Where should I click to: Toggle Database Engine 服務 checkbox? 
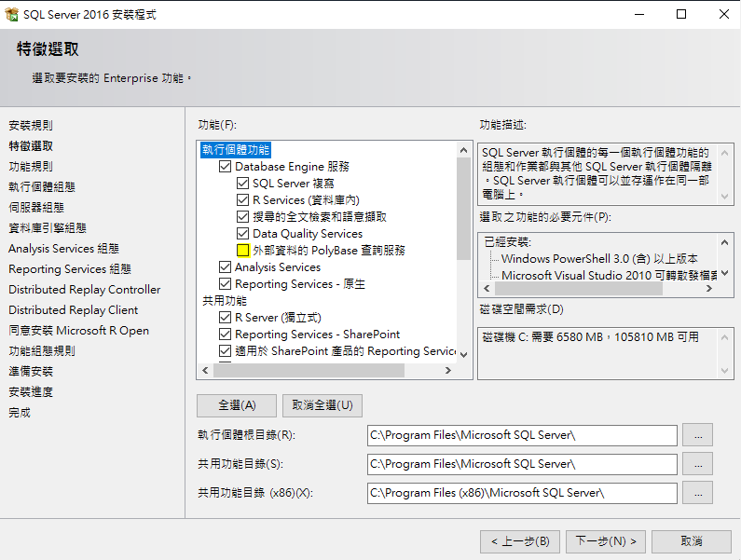coord(225,167)
